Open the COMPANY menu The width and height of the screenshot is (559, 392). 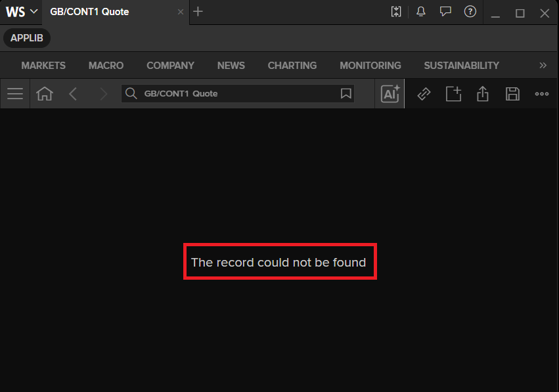pyautogui.click(x=170, y=66)
